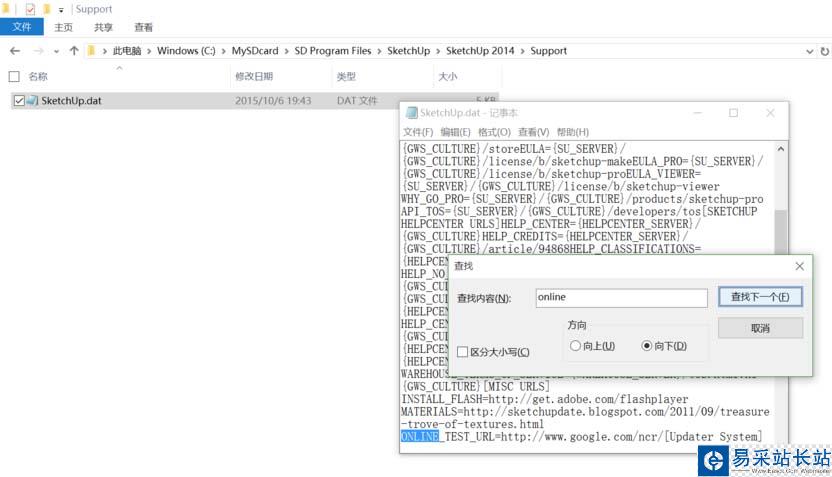Toggle the select-all checkbox in header

[14, 76]
